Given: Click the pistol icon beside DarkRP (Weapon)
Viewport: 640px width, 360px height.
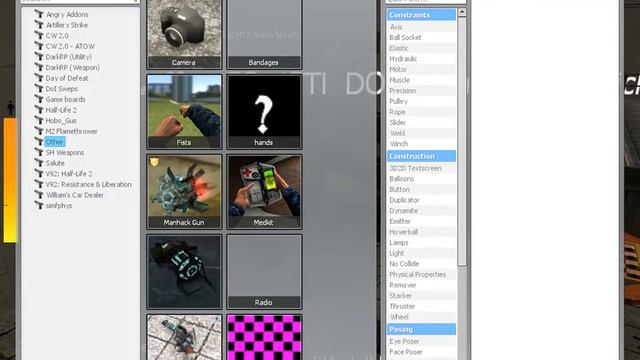Looking at the screenshot, I should pyautogui.click(x=39, y=67).
